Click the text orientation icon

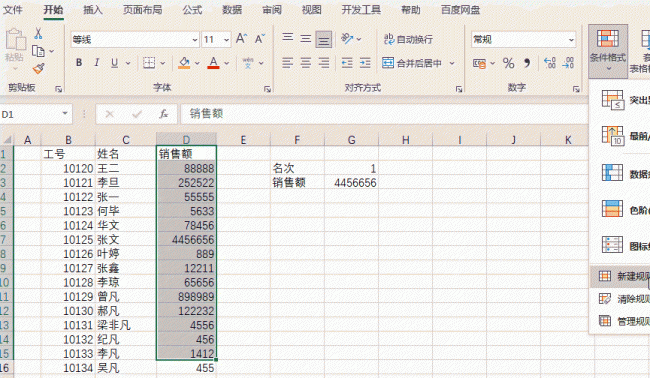(347, 39)
